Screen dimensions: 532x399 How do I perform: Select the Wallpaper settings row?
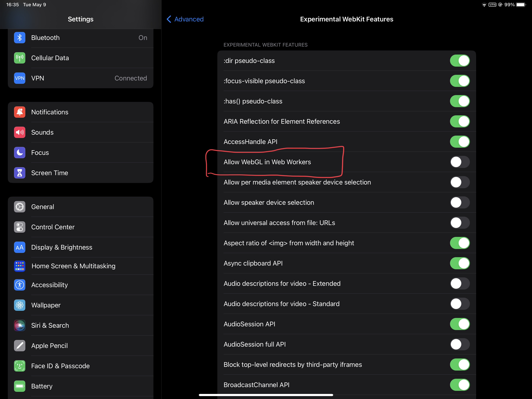[x=81, y=305]
